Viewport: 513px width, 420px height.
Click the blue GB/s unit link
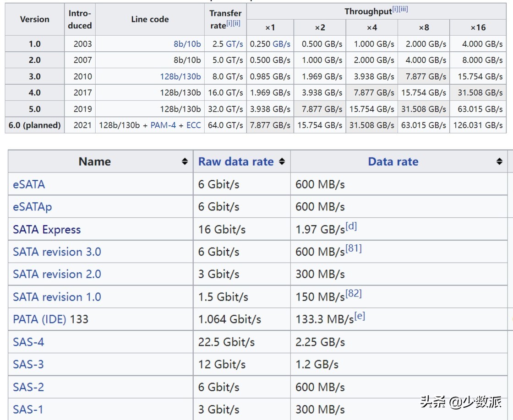pos(281,44)
